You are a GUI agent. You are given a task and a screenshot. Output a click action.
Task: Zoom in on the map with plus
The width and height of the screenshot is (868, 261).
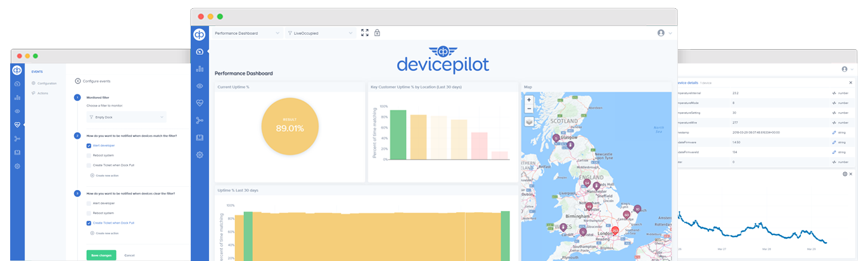coord(529,100)
